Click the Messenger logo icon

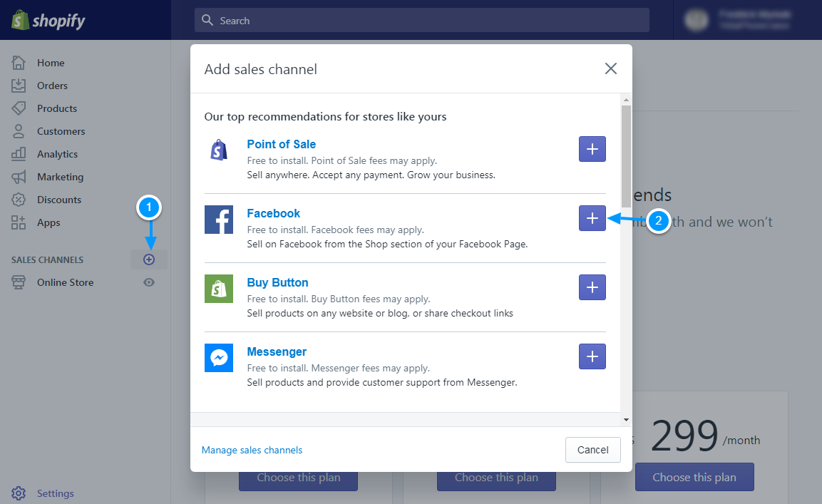[x=219, y=358]
